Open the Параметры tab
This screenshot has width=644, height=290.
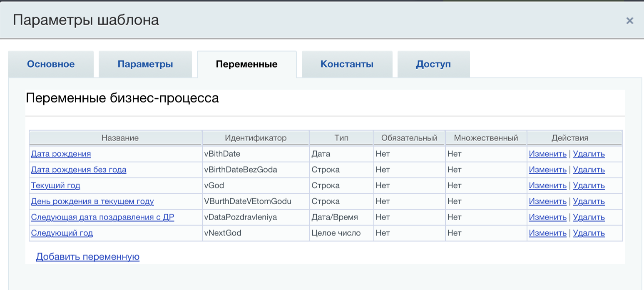coord(145,64)
